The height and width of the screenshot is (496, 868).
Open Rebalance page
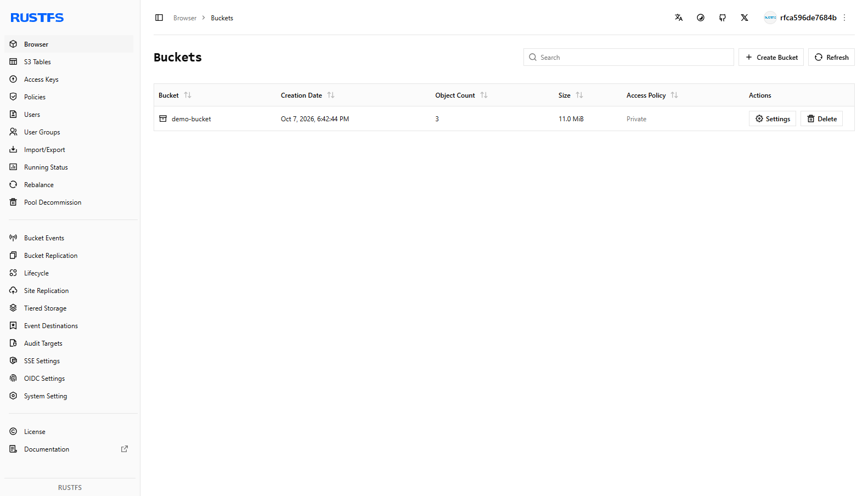pos(69,184)
